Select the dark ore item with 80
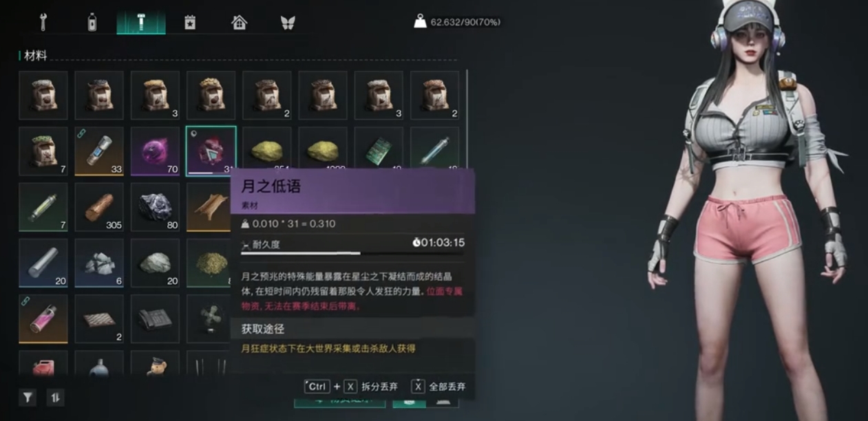This screenshot has height=421, width=868. 156,207
